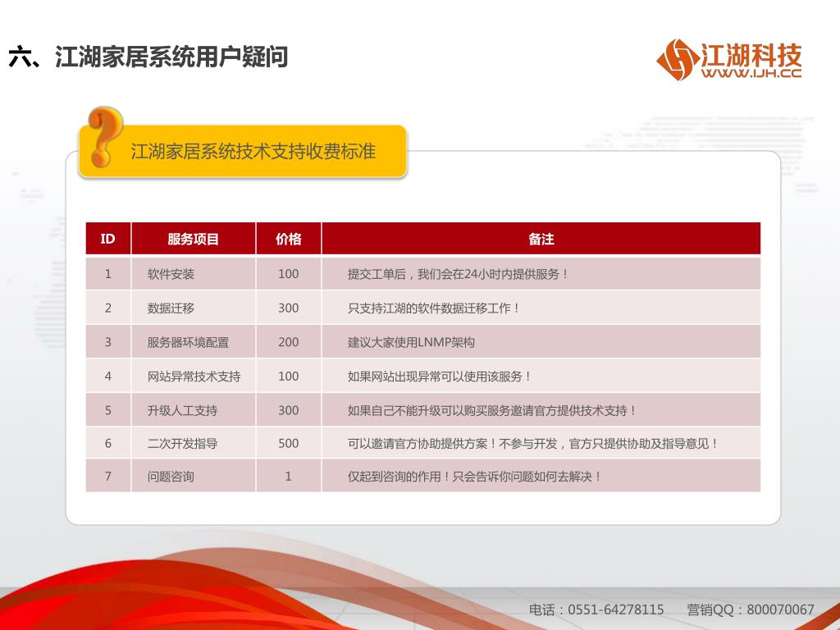840x630 pixels.
Task: Select the 网站异常技术支持 service cell
Action: coord(194,377)
